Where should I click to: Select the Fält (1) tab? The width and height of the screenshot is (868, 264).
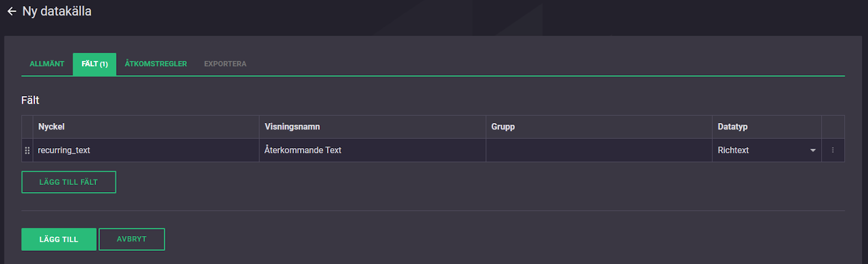pos(94,64)
